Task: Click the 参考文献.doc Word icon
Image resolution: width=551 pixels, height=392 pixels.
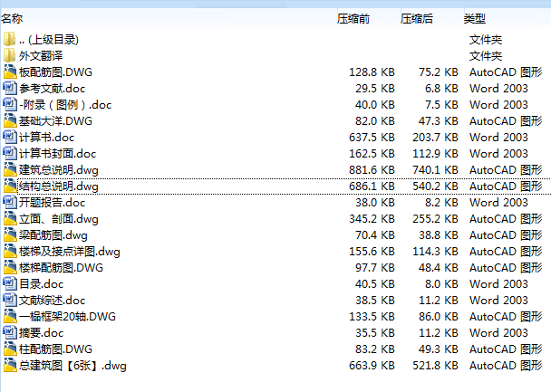Action: (x=10, y=88)
